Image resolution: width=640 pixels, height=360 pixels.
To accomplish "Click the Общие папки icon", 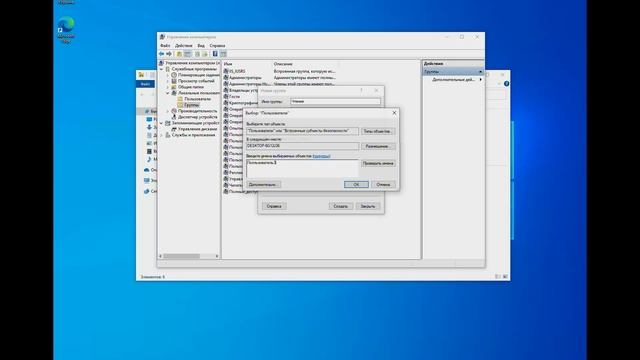I will tap(174, 87).
